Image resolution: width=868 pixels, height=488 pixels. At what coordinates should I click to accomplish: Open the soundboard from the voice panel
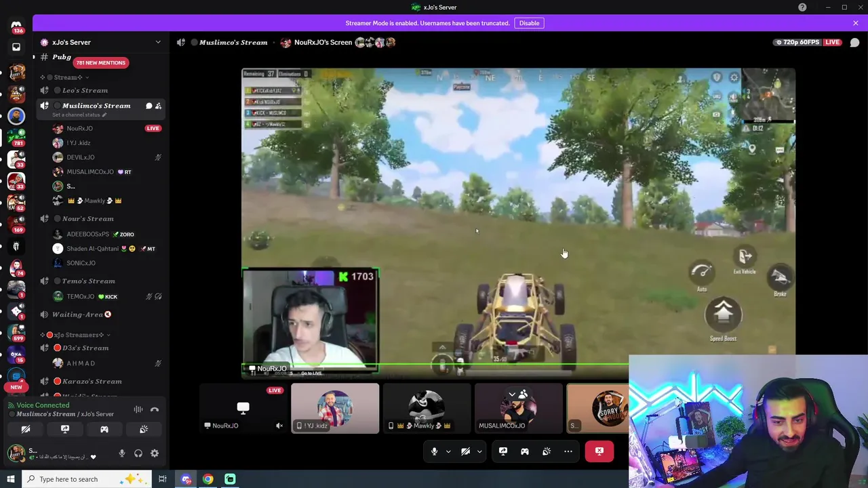(144, 429)
